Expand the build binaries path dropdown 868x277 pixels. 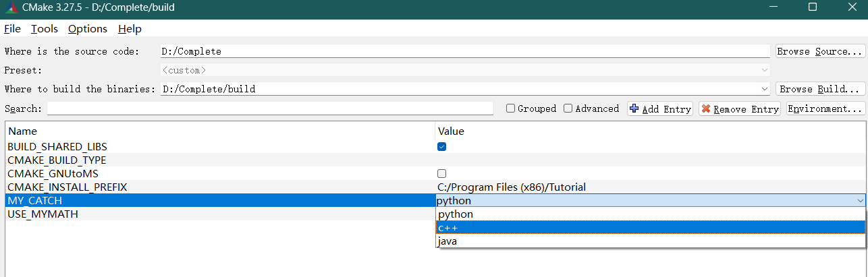pos(764,89)
